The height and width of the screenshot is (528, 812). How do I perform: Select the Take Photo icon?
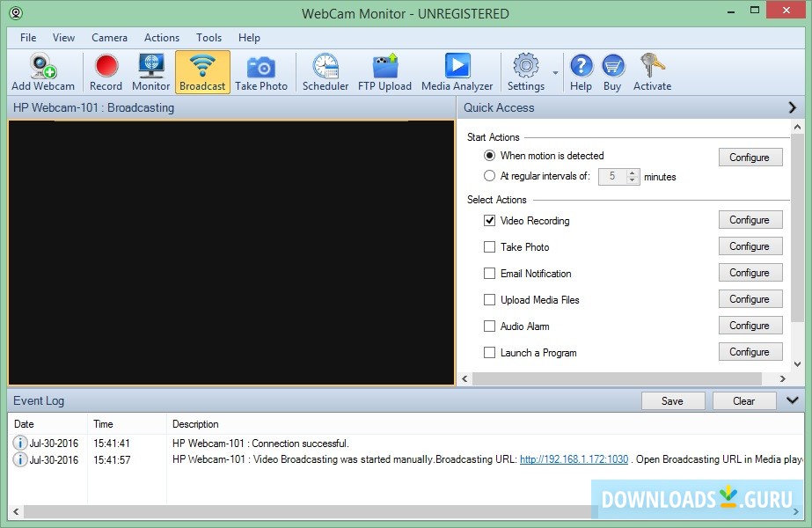coord(261,69)
